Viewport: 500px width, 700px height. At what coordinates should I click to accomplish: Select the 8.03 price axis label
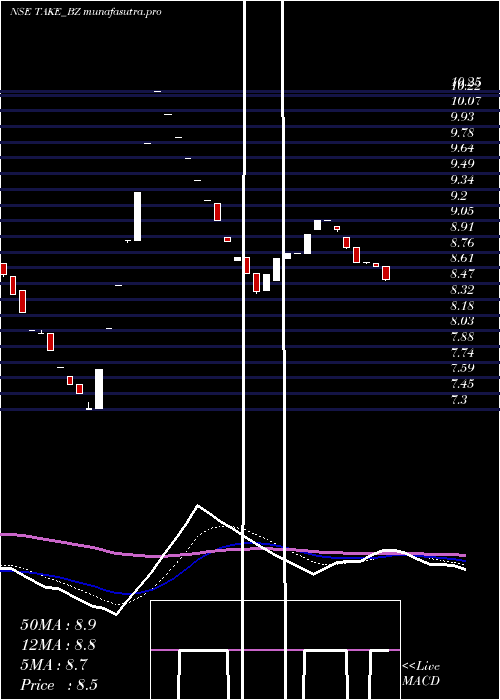[x=462, y=321]
